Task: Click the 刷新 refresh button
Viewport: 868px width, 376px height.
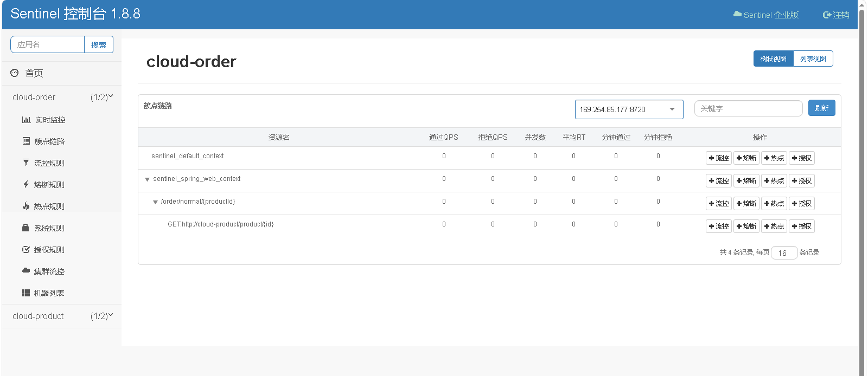Action: click(822, 108)
